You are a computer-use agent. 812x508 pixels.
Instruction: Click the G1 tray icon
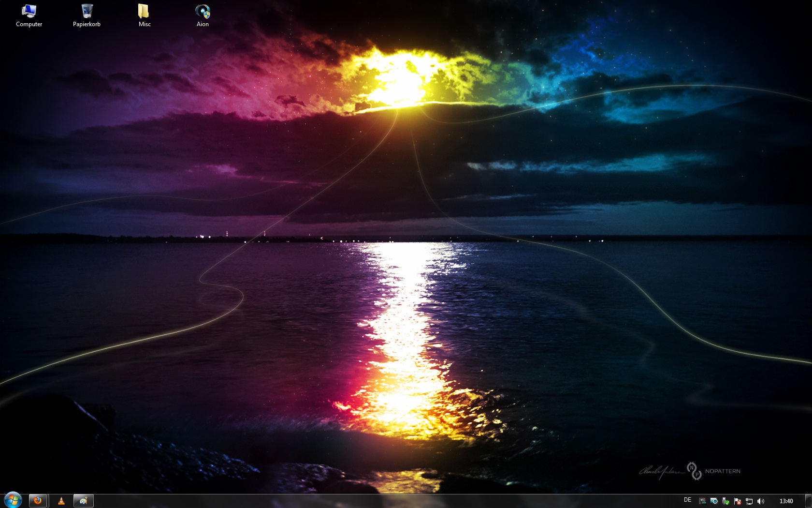(702, 501)
